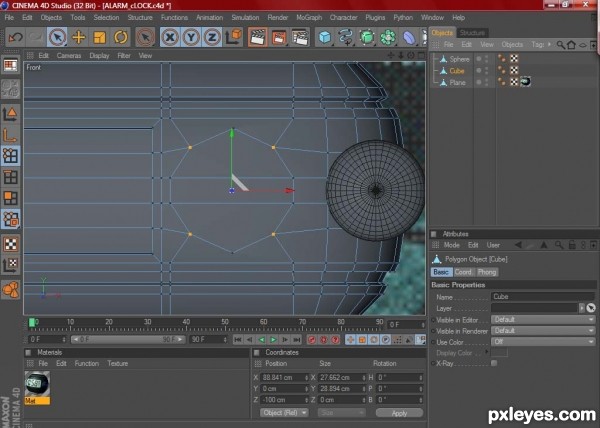The height and width of the screenshot is (428, 600).
Task: Toggle Cube visibility dots
Action: tap(486, 70)
